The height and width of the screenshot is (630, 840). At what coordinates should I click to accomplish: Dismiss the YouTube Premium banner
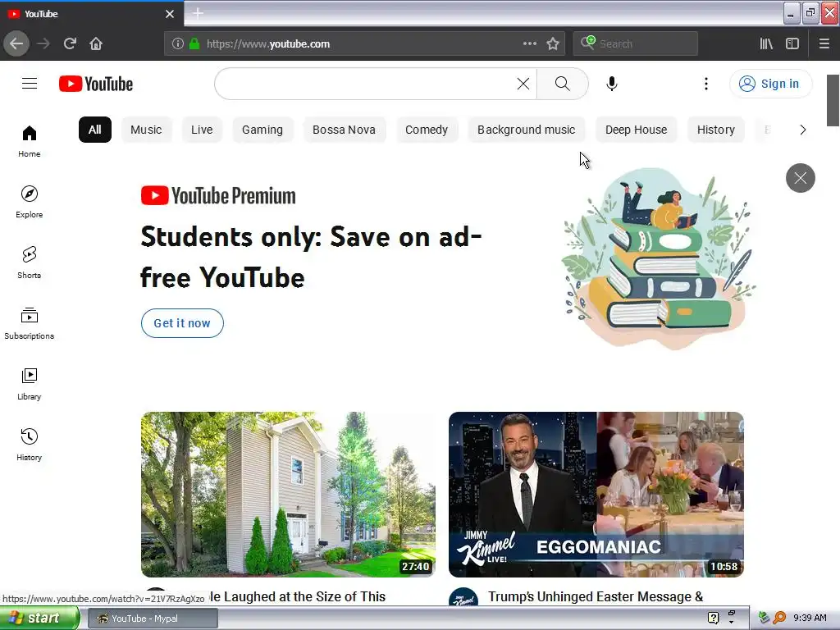pos(801,178)
